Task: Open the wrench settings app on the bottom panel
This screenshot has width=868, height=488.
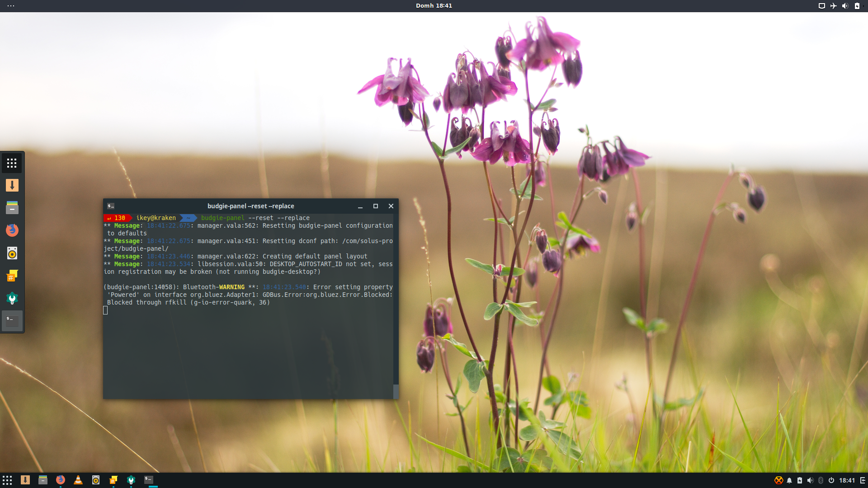Action: point(131,480)
